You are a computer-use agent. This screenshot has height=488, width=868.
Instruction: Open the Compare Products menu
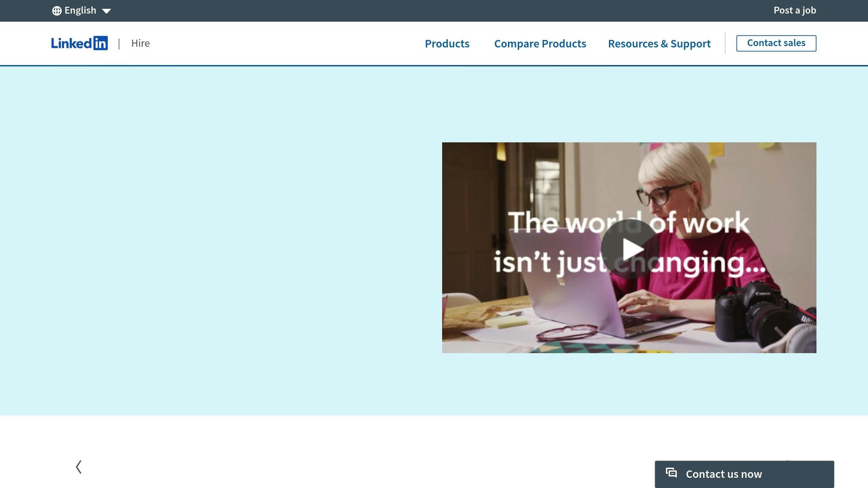click(x=540, y=44)
